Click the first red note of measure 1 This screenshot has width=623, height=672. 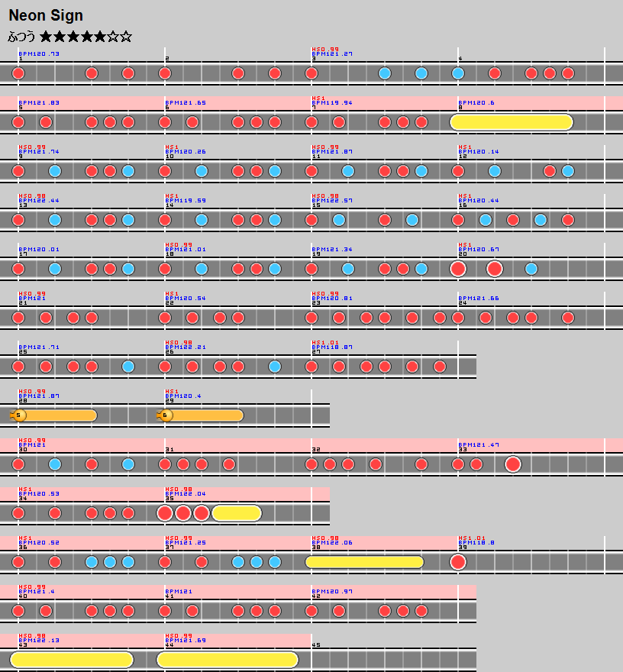pyautogui.click(x=18, y=73)
